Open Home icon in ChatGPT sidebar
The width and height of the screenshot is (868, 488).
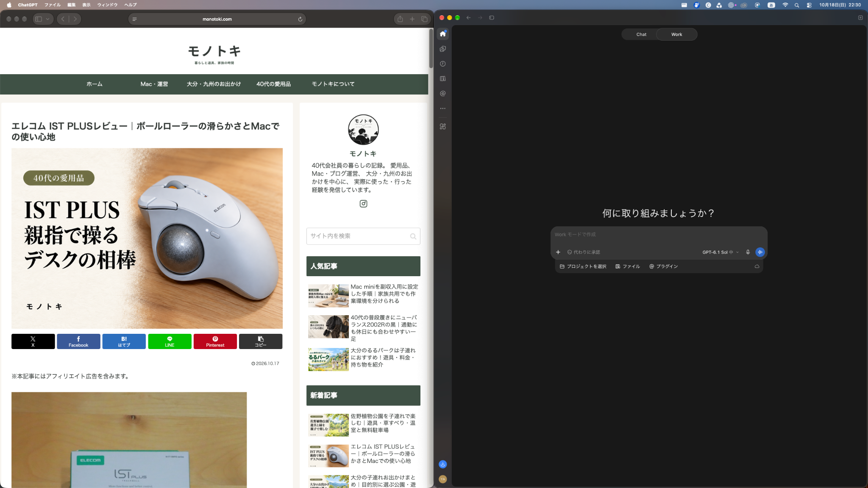442,34
